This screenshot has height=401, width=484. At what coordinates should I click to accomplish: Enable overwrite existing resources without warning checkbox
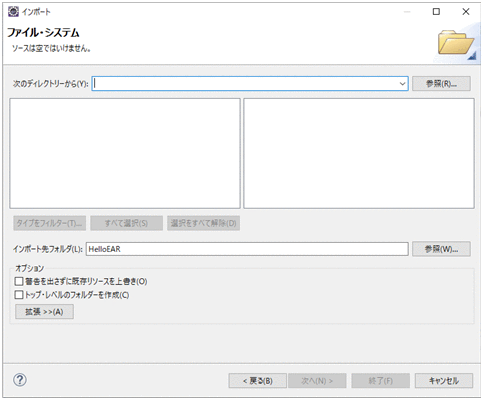pos(19,281)
